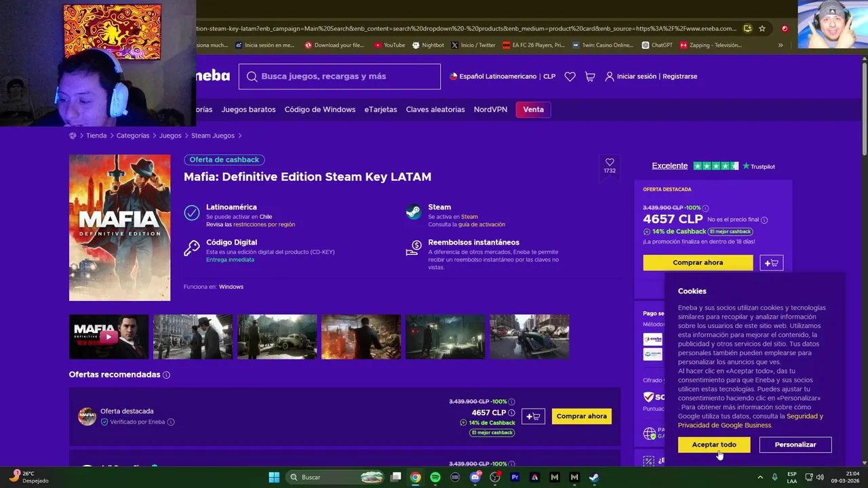Open the wishlist heart icon in header
This screenshot has width=868, height=488.
click(x=570, y=77)
